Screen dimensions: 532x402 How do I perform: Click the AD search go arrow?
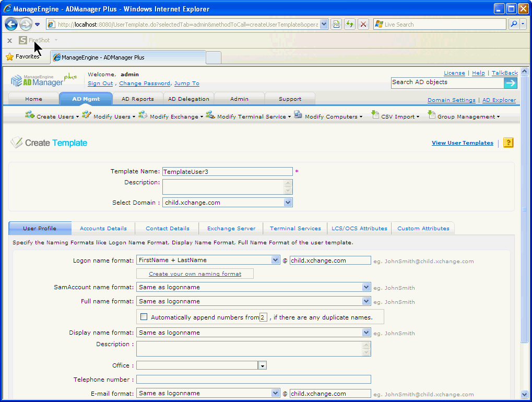click(x=510, y=83)
